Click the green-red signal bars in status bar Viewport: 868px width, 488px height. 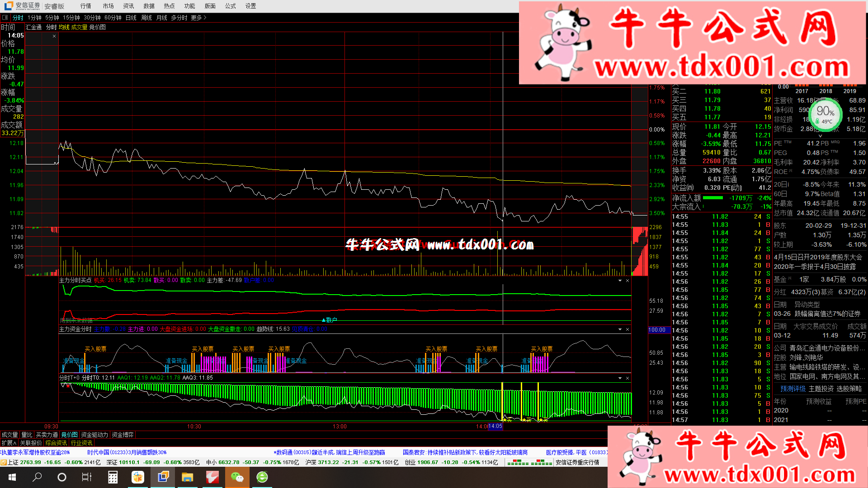point(529,463)
